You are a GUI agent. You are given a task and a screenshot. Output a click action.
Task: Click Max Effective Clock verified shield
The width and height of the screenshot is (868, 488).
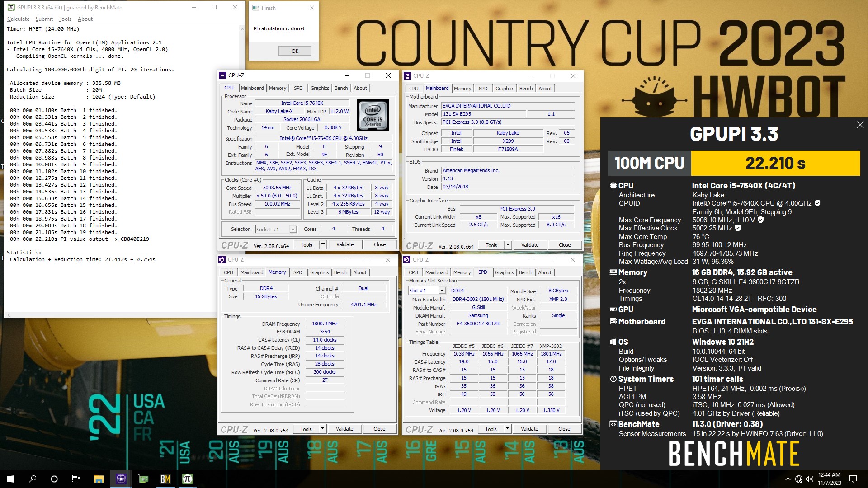tap(738, 228)
